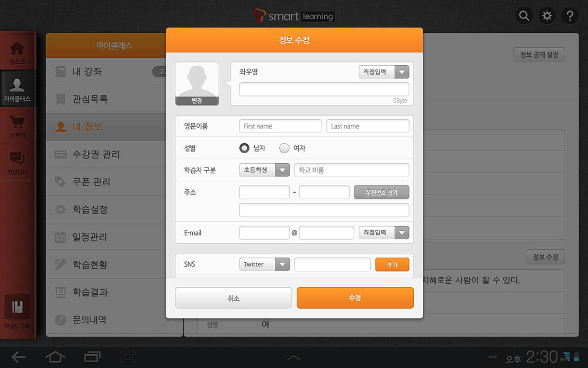Click first postal code field
Viewport: 588px width, 368px height.
pyautogui.click(x=264, y=192)
